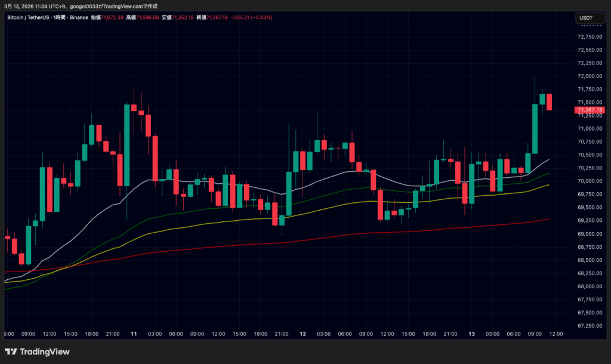The image size is (611, 364).
Task: Click the last red candle on the chart
Action: pos(549,101)
